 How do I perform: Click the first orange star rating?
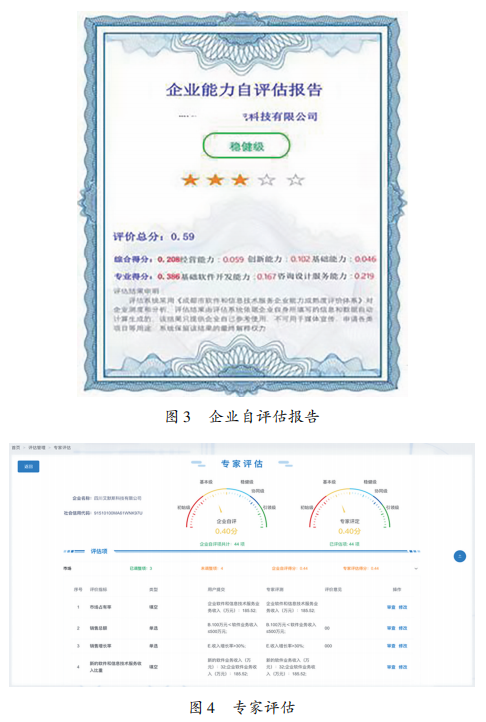190,180
